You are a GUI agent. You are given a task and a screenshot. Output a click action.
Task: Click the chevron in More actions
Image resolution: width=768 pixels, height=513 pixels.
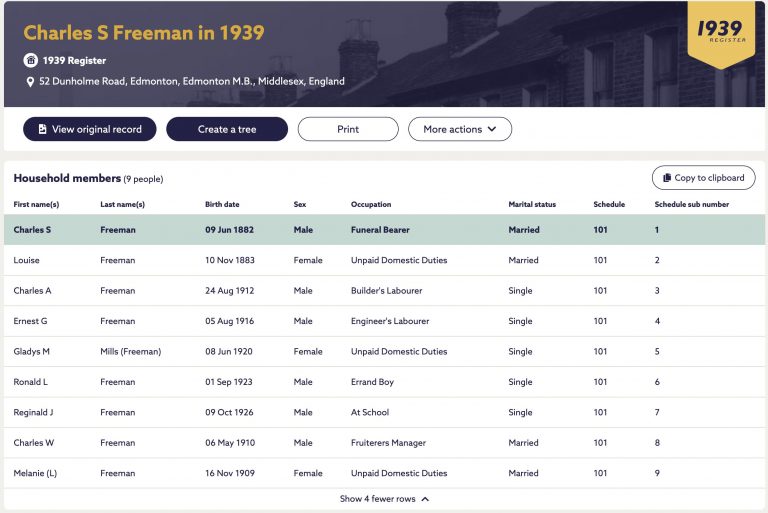pos(492,129)
